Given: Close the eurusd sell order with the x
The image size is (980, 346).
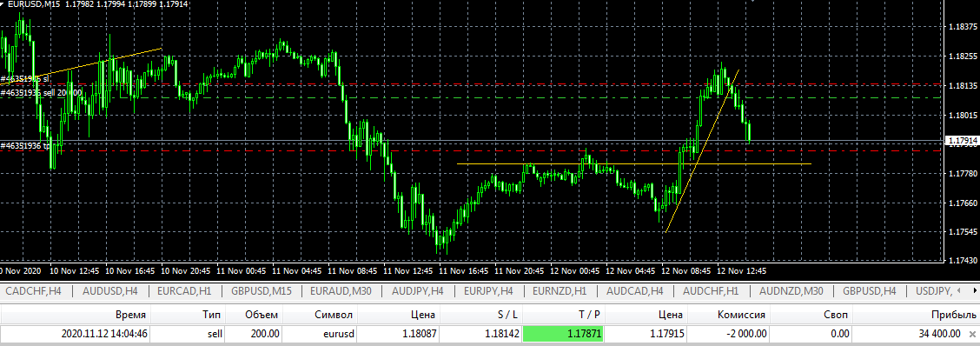Looking at the screenshot, I should pyautogui.click(x=971, y=334).
